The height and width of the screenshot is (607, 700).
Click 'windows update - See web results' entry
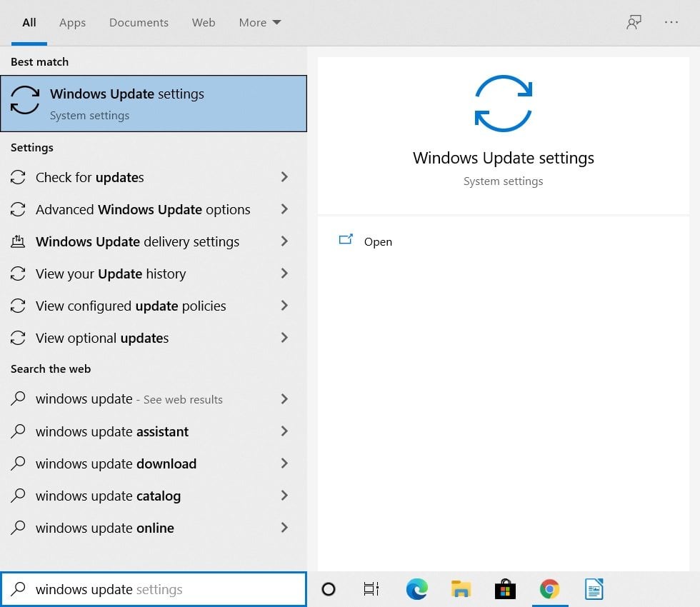[154, 399]
